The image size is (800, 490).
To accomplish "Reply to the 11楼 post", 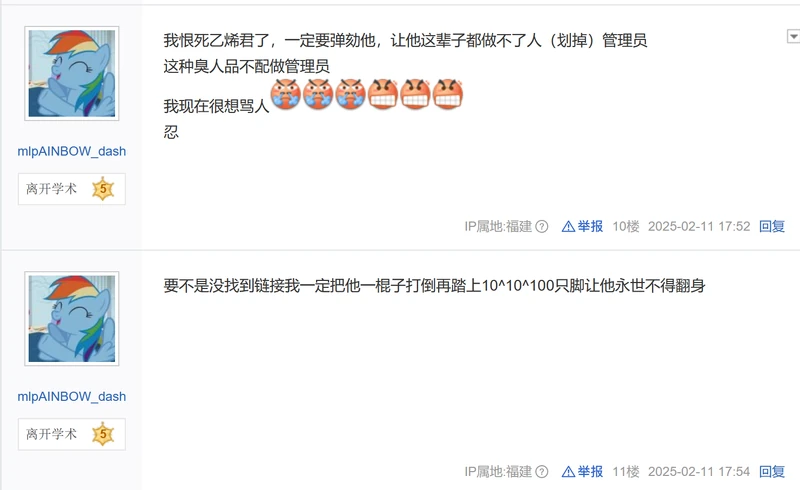I will [771, 472].
